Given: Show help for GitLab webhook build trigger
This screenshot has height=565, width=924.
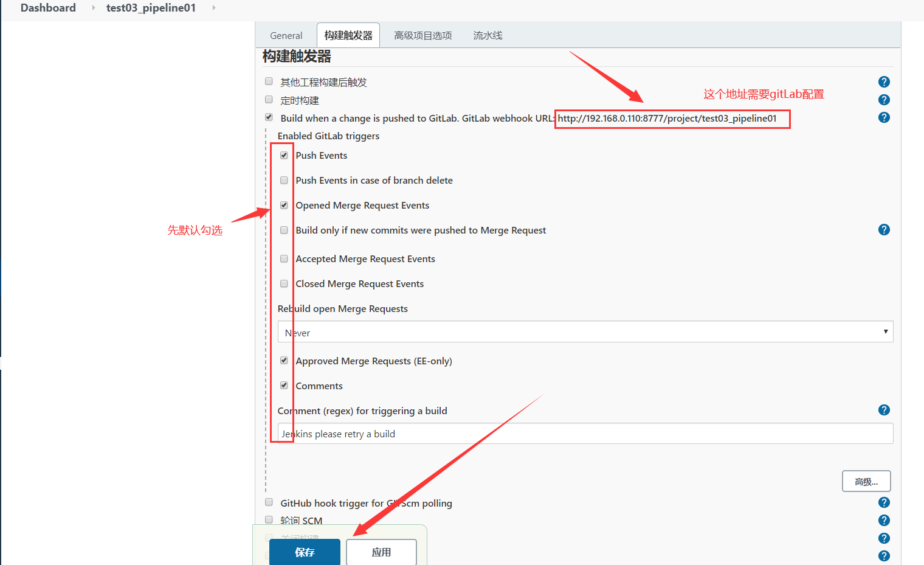Looking at the screenshot, I should click(884, 117).
